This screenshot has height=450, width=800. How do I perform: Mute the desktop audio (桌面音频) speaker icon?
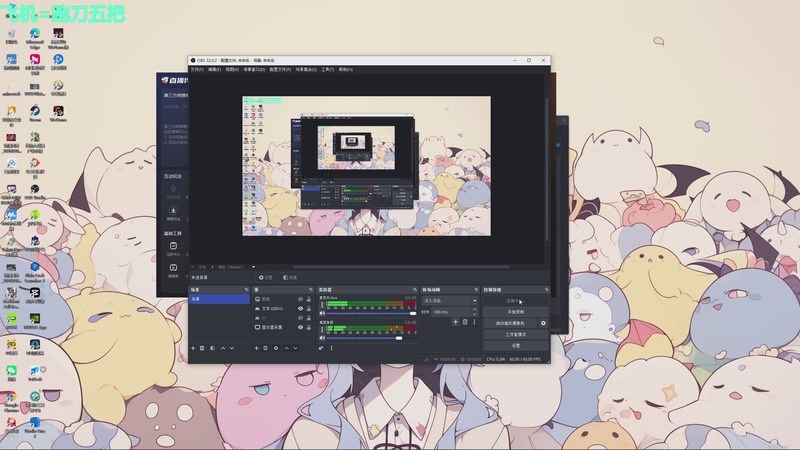(322, 338)
